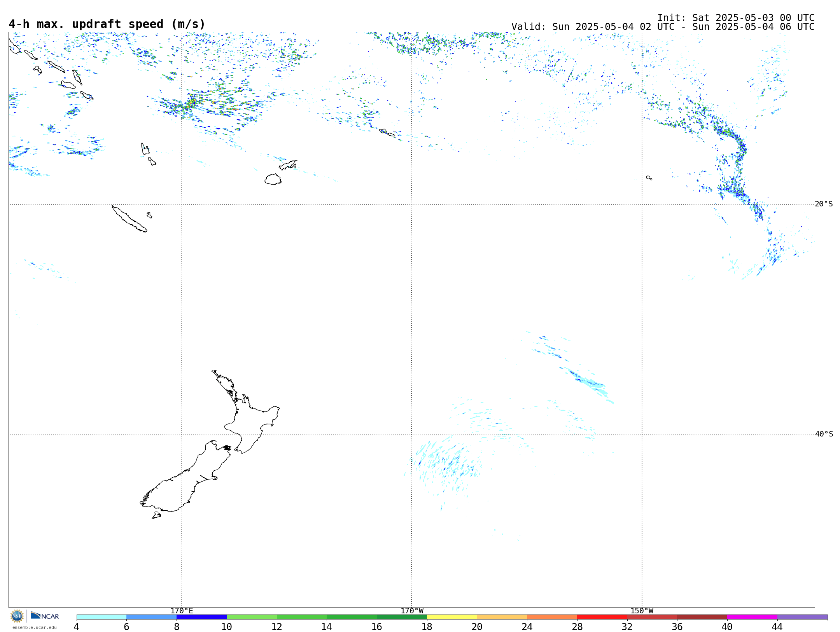Click the colorbar tick label 18

point(427,627)
